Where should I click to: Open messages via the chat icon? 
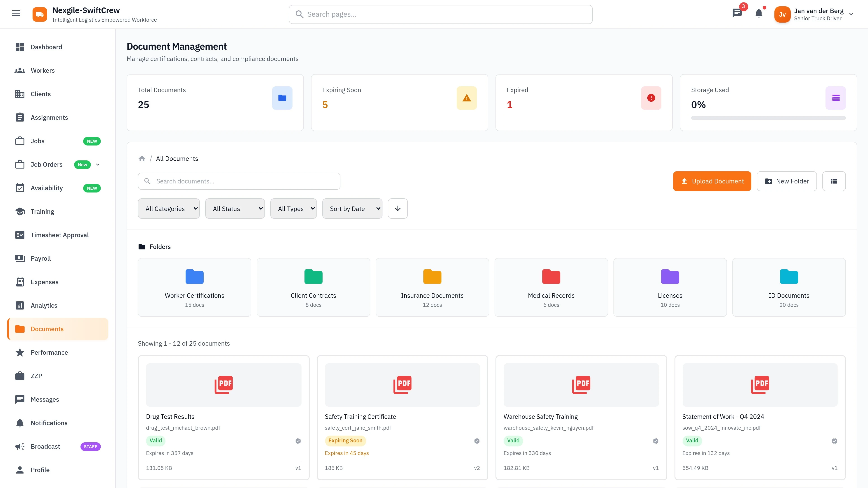point(737,14)
